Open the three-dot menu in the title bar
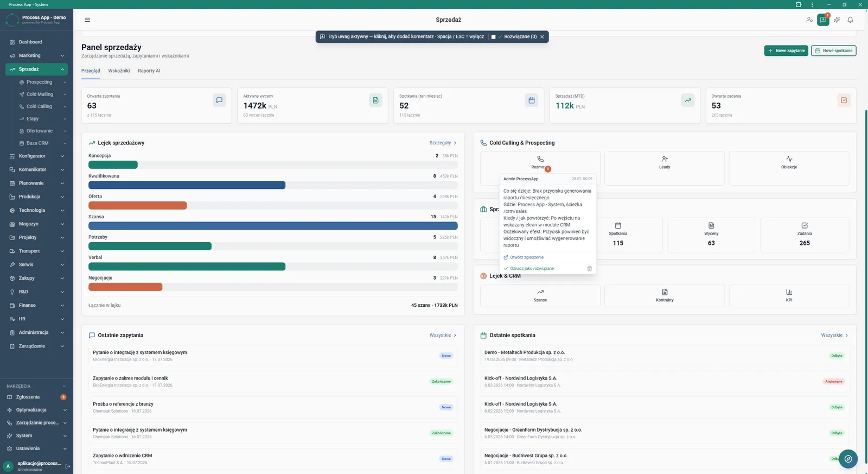Screen dimensions: 868x474 click(x=812, y=4)
